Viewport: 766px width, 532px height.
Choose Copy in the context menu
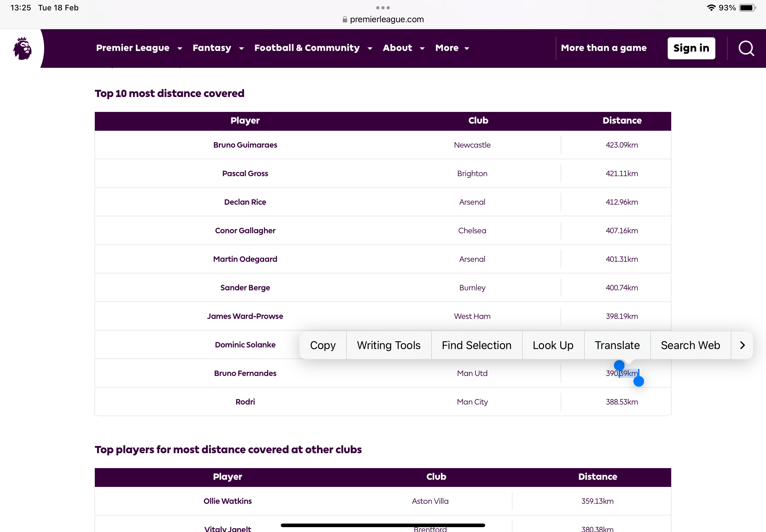point(323,345)
